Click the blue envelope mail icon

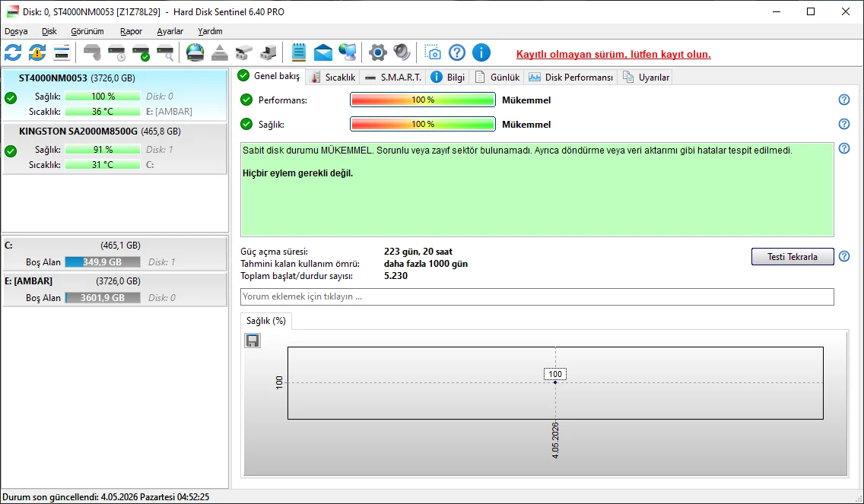323,53
